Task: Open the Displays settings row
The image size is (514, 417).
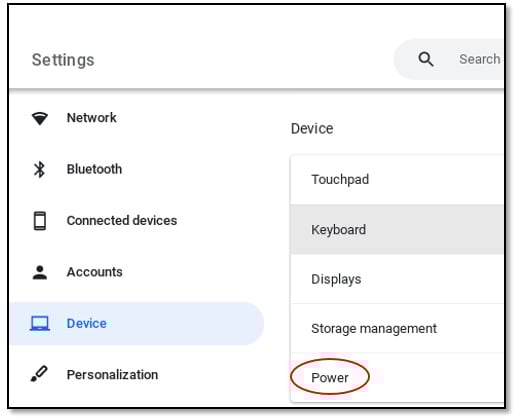Action: [x=397, y=279]
